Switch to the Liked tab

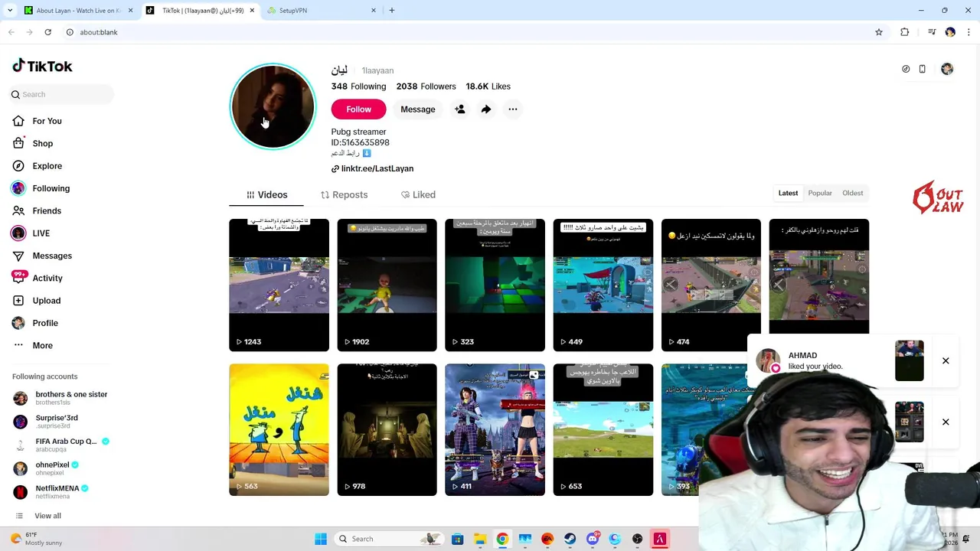418,195
